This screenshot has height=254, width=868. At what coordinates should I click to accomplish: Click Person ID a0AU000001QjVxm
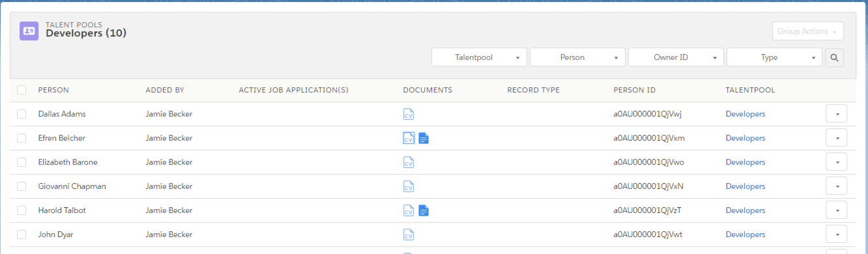[x=649, y=138]
